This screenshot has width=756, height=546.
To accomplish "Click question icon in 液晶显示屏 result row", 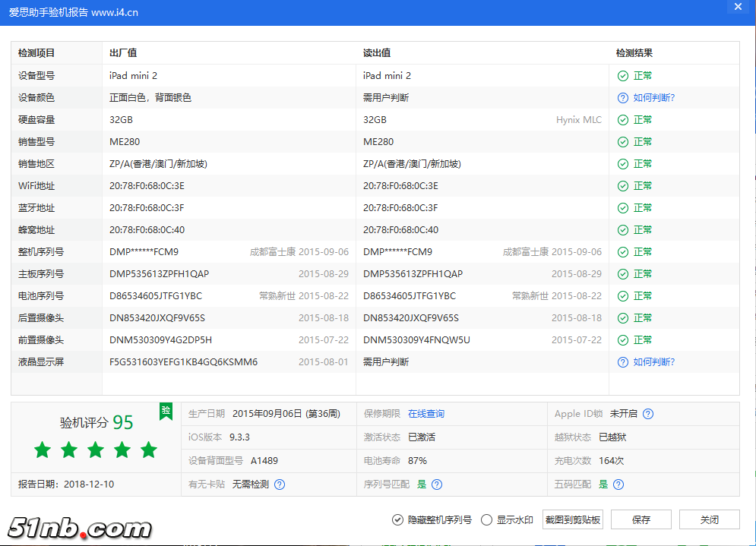I will tap(622, 362).
